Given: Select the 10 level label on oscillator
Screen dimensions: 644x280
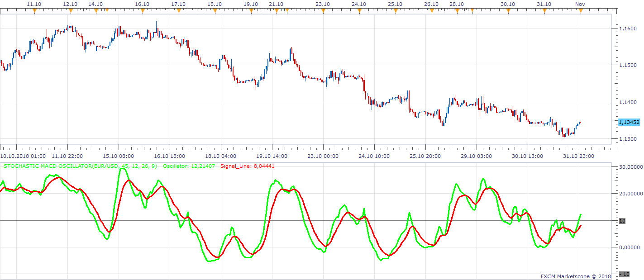Looking at the screenshot, I should 622,221.
